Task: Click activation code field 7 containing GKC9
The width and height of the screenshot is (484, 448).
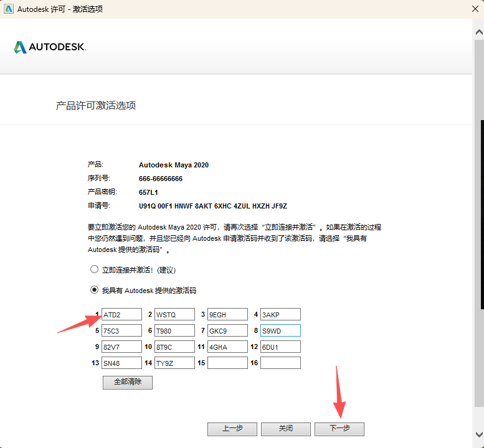Action: coord(227,330)
